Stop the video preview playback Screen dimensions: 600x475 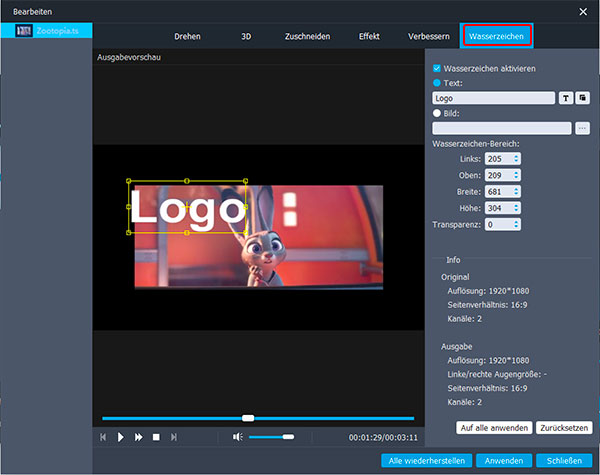156,437
